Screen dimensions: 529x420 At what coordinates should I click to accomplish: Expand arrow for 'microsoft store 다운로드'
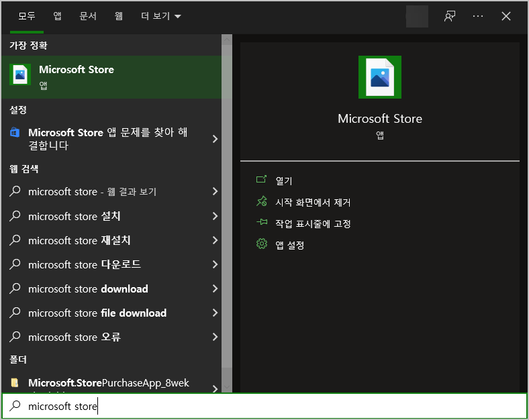(215, 264)
